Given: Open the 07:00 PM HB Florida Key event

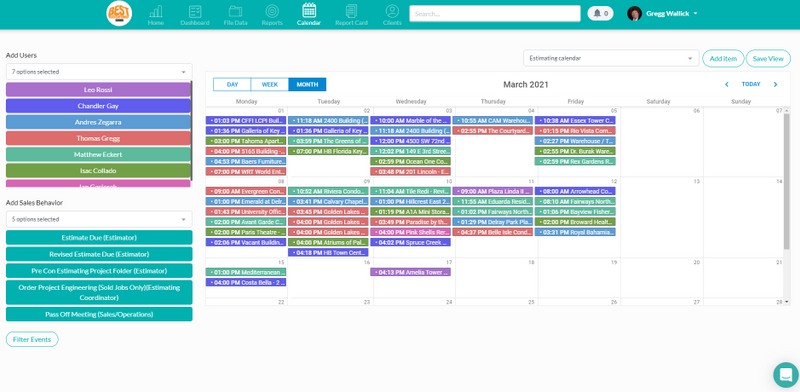Looking at the screenshot, I should pyautogui.click(x=328, y=151).
